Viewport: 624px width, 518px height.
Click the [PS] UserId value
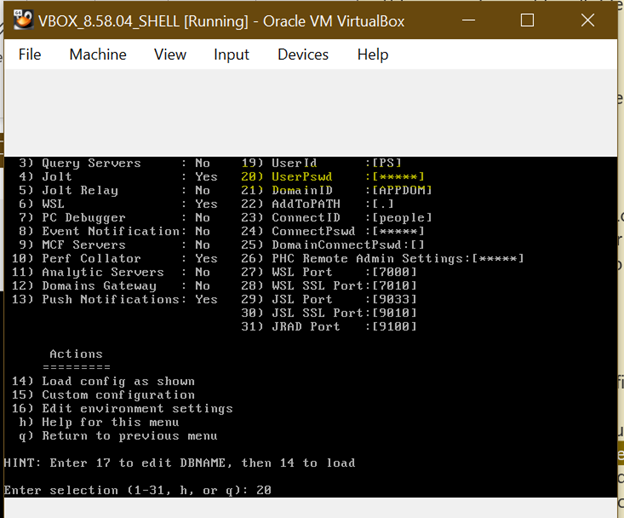click(x=386, y=163)
